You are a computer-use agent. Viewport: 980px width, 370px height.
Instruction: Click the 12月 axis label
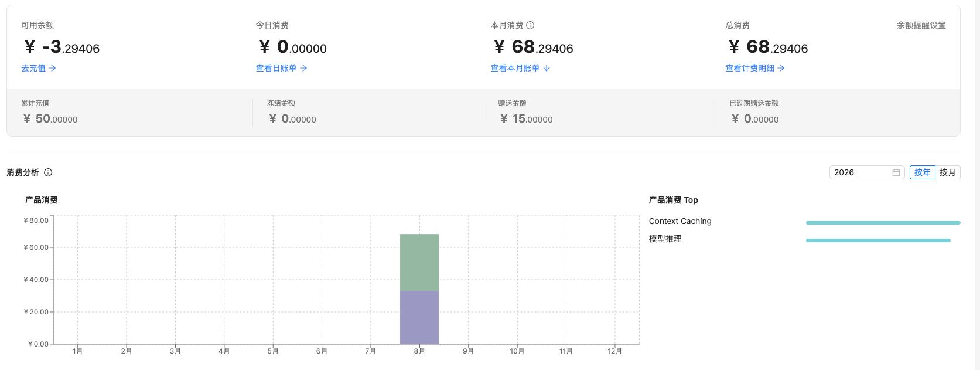(x=614, y=351)
